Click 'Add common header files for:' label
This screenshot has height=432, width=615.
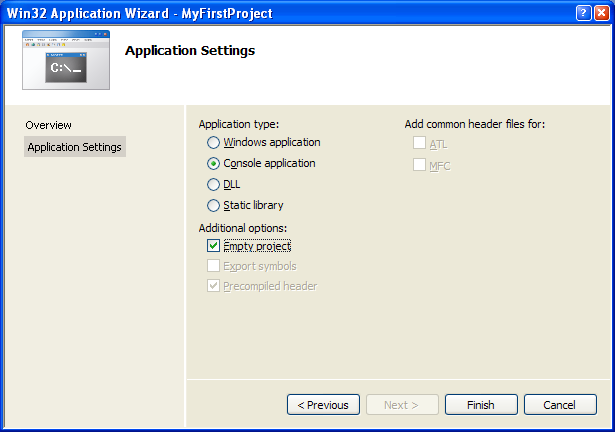pyautogui.click(x=475, y=124)
